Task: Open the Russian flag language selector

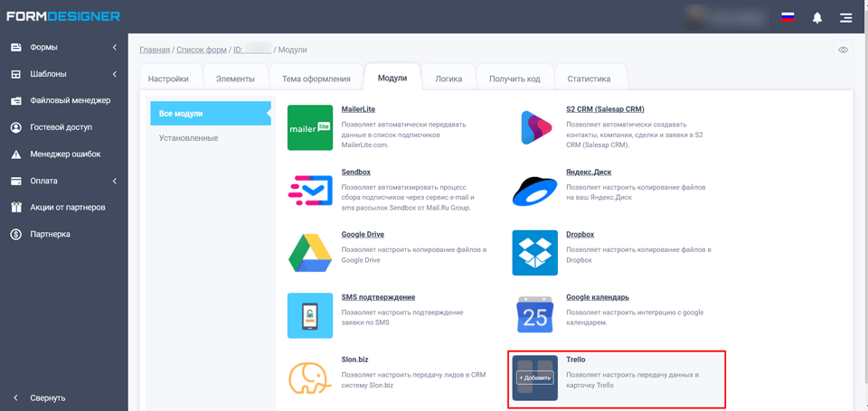Action: tap(788, 17)
